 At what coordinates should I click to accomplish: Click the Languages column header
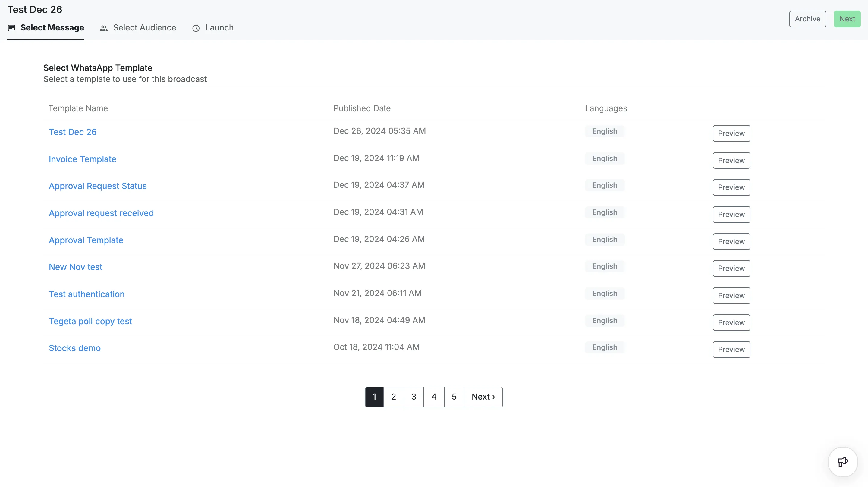point(606,108)
